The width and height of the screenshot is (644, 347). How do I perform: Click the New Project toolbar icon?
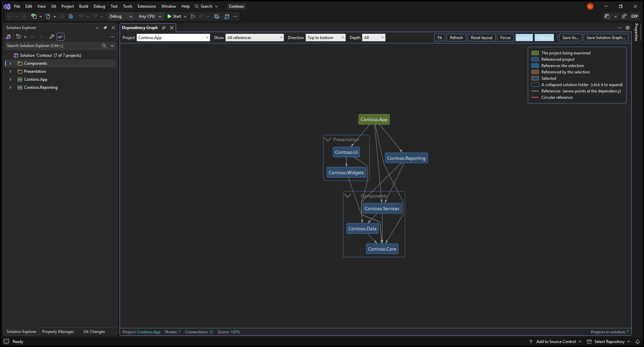click(34, 16)
